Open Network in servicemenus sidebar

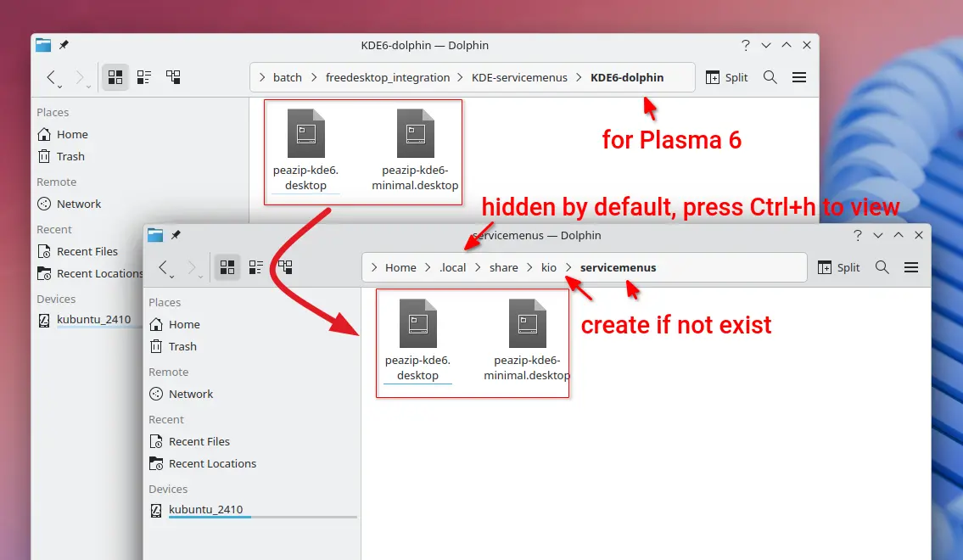point(182,395)
